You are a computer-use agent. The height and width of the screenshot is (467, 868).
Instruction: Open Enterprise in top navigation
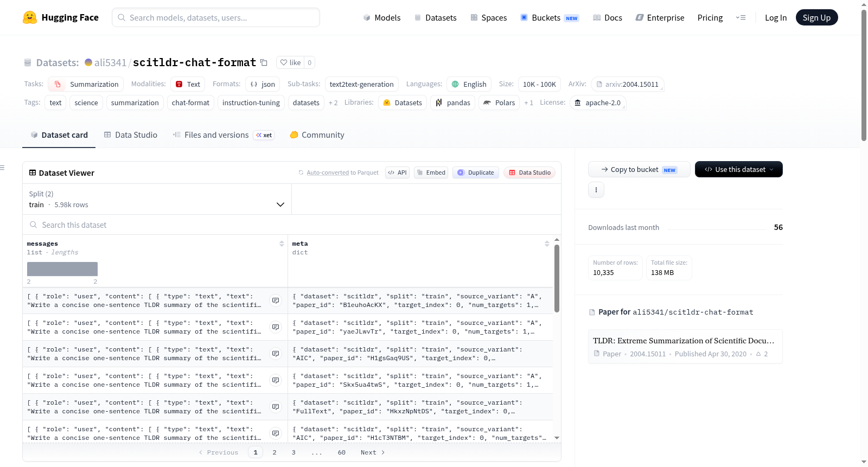[660, 17]
